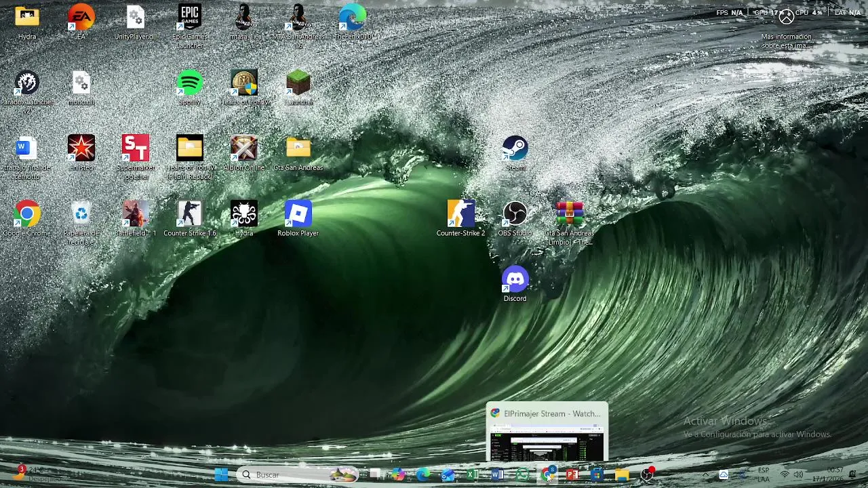
Task: Launch Paradox Launcher v2 shortcut
Action: (27, 91)
